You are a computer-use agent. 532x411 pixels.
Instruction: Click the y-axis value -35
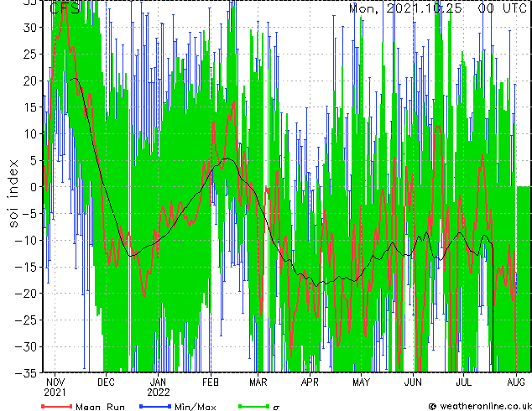(26, 373)
